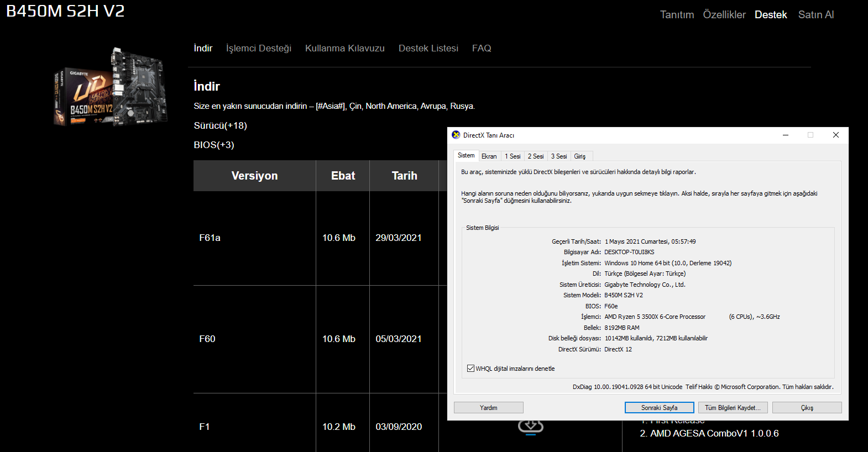The height and width of the screenshot is (452, 868).
Task: Open the FAQ tab
Action: coord(482,48)
